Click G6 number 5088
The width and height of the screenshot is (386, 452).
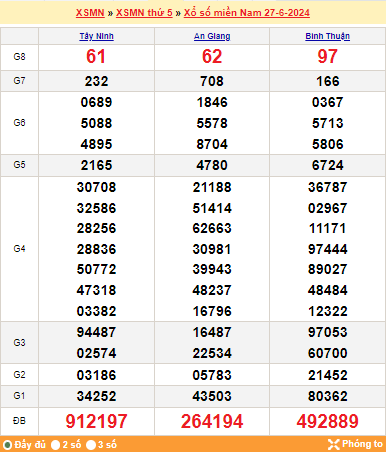(x=96, y=123)
